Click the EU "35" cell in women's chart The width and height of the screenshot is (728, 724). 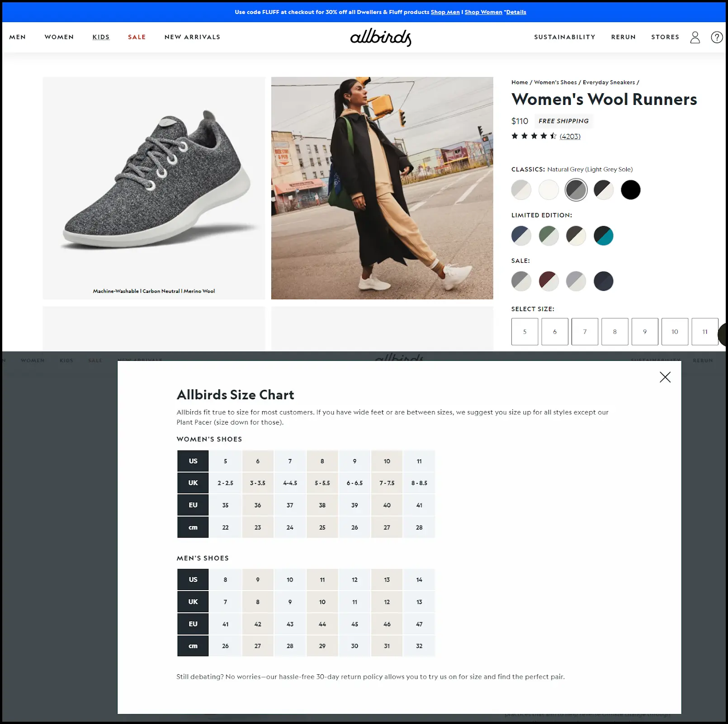click(x=225, y=505)
